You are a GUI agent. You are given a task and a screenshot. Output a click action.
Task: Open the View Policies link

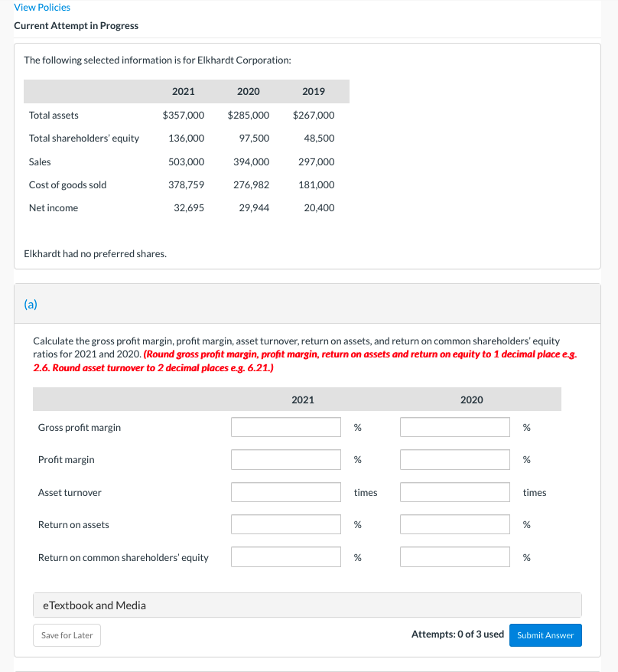click(41, 7)
